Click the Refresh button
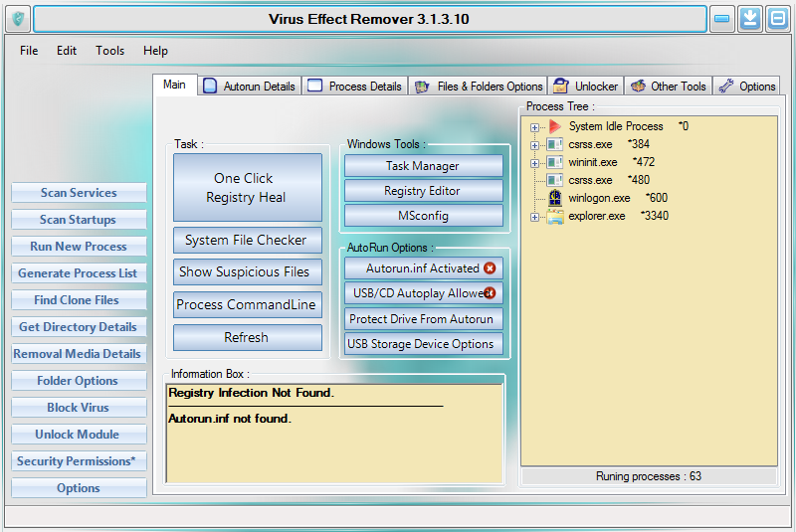The width and height of the screenshot is (796, 532). click(x=248, y=338)
